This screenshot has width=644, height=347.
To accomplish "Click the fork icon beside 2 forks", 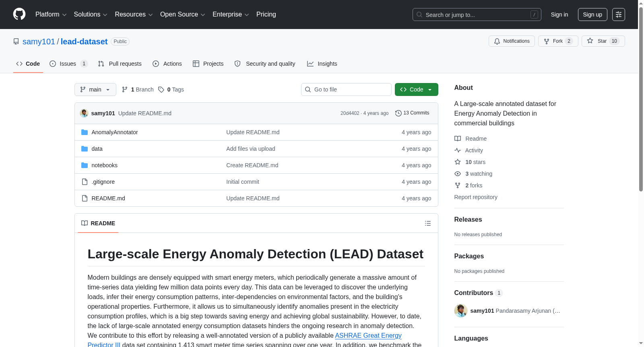I will point(458,185).
